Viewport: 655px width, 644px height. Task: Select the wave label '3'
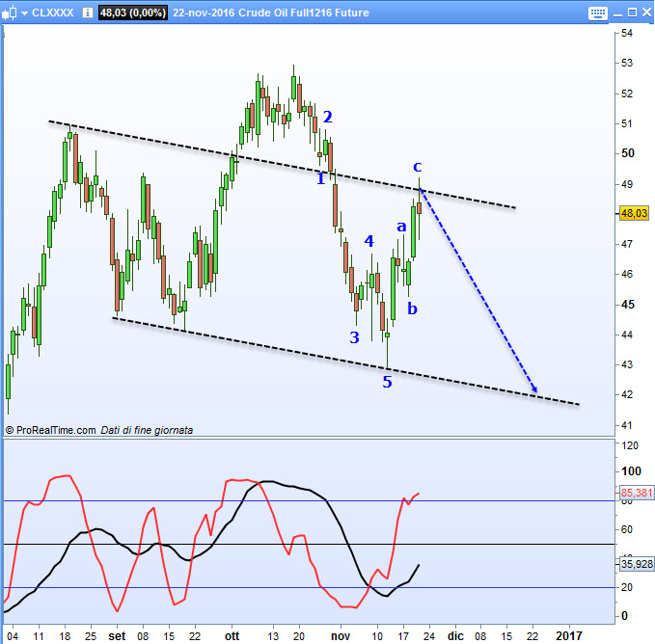click(x=354, y=337)
